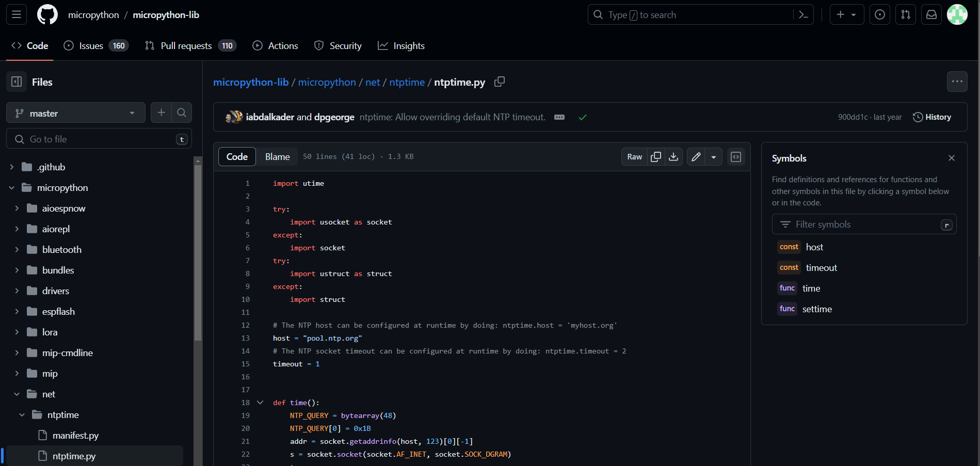The width and height of the screenshot is (980, 466).
Task: Collapse the micropython folder
Action: point(12,188)
